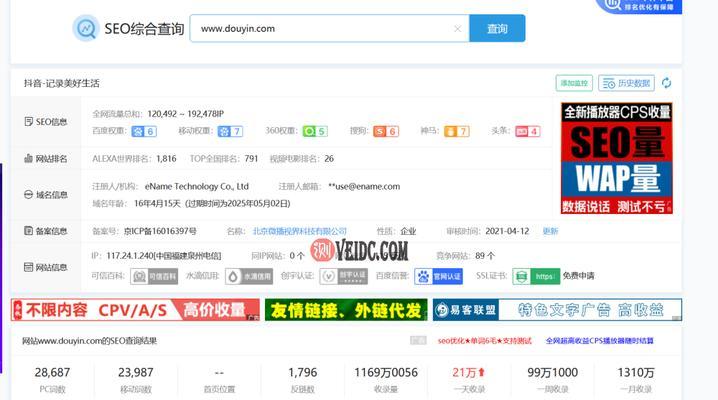The image size is (718, 400).
Task: Click the 视频电影排名 value 26
Action: coord(329,159)
